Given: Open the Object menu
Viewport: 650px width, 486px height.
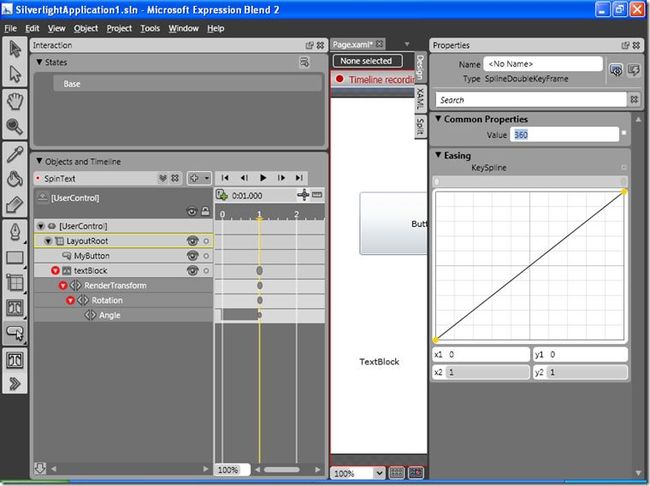Looking at the screenshot, I should pos(86,28).
